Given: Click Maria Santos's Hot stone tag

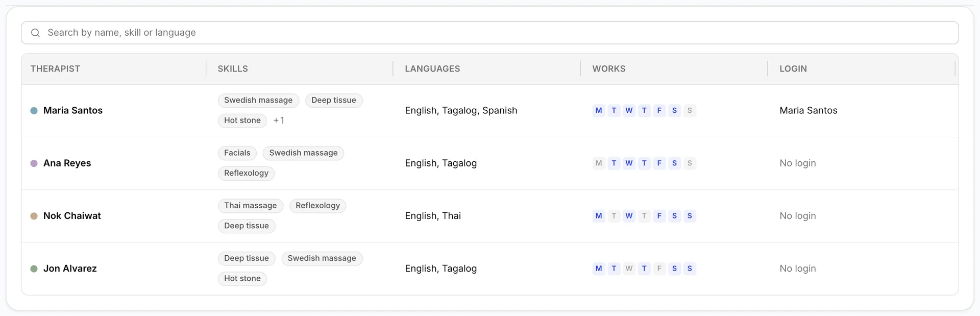Looking at the screenshot, I should click(242, 120).
